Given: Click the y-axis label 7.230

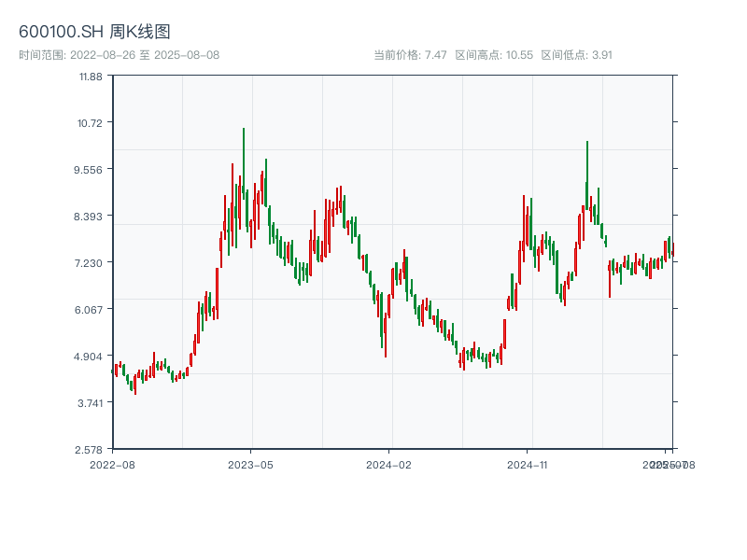Looking at the screenshot, I should click(x=88, y=263).
